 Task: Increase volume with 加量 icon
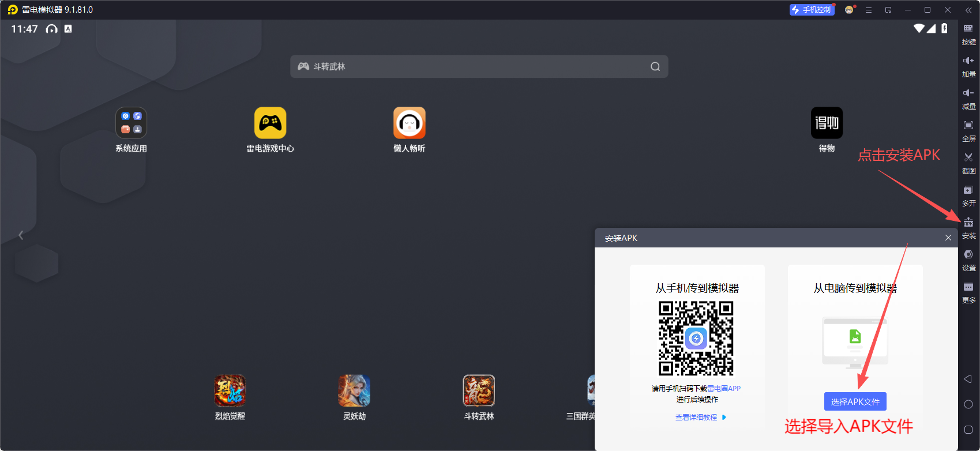[x=968, y=66]
